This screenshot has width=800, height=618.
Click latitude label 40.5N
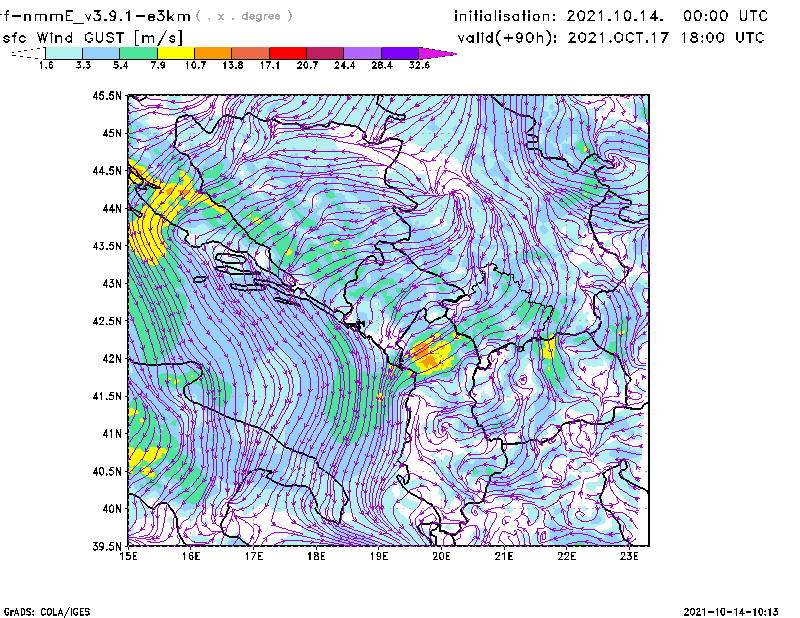[x=107, y=472]
